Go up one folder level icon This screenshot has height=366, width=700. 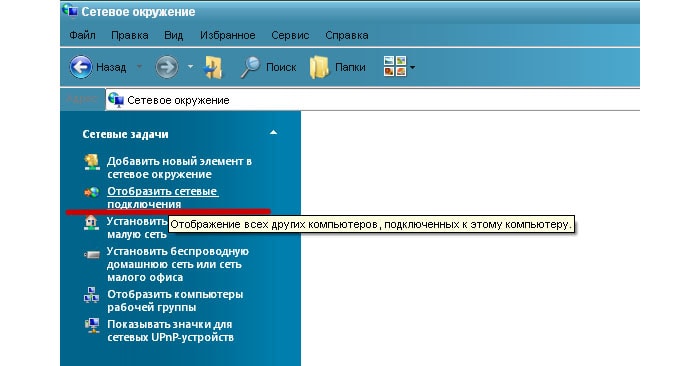[213, 67]
